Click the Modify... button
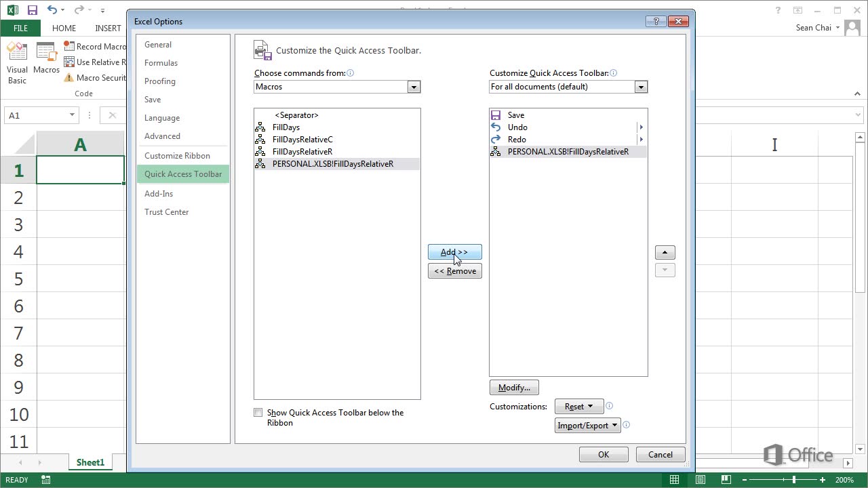The image size is (868, 488). (514, 388)
